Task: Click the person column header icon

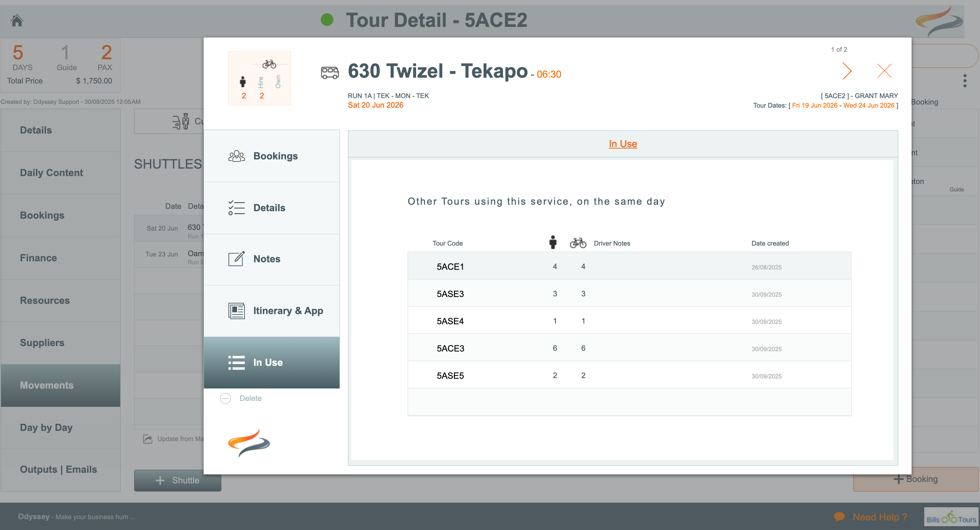Action: pos(553,243)
